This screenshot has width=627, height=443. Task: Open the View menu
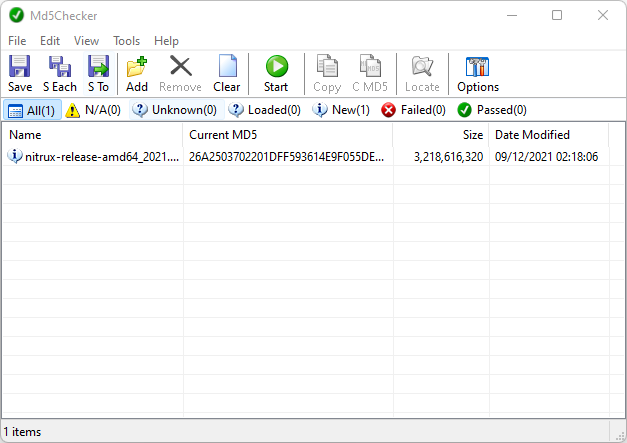coord(86,41)
